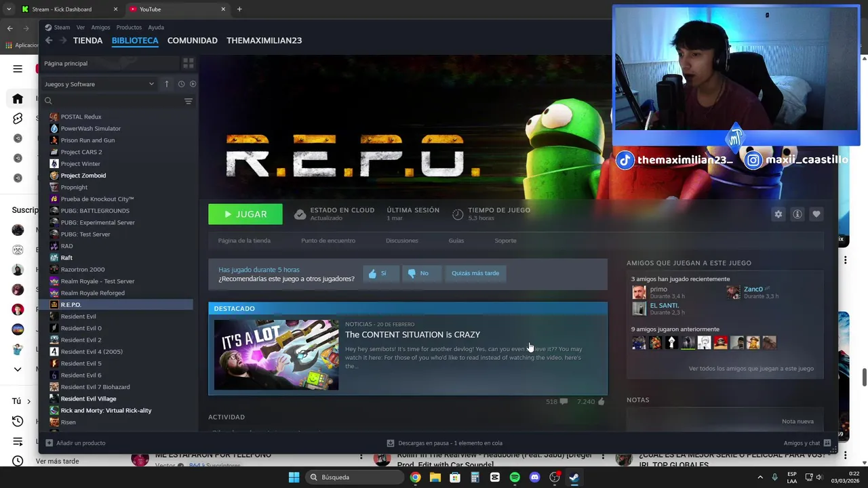Open friend EL SANTI. profile
The height and width of the screenshot is (488, 868).
click(664, 306)
